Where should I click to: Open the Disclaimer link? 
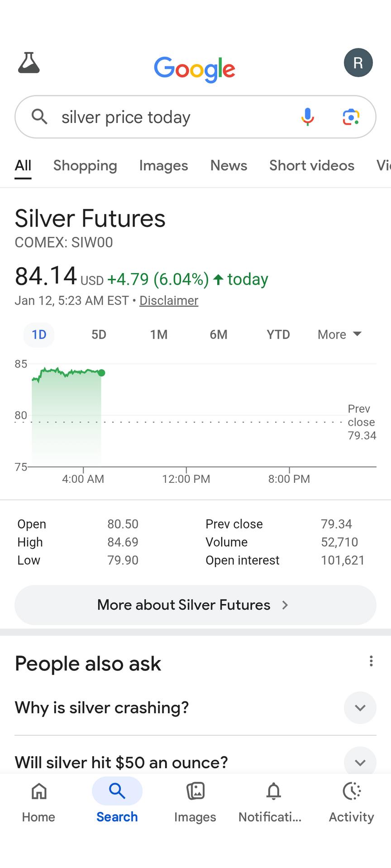[x=169, y=301]
